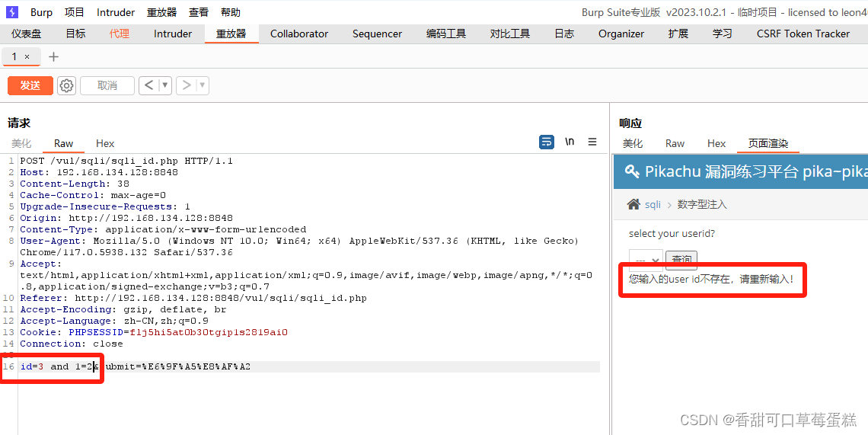Click the 数字型注入 breadcrumb text

(x=702, y=204)
